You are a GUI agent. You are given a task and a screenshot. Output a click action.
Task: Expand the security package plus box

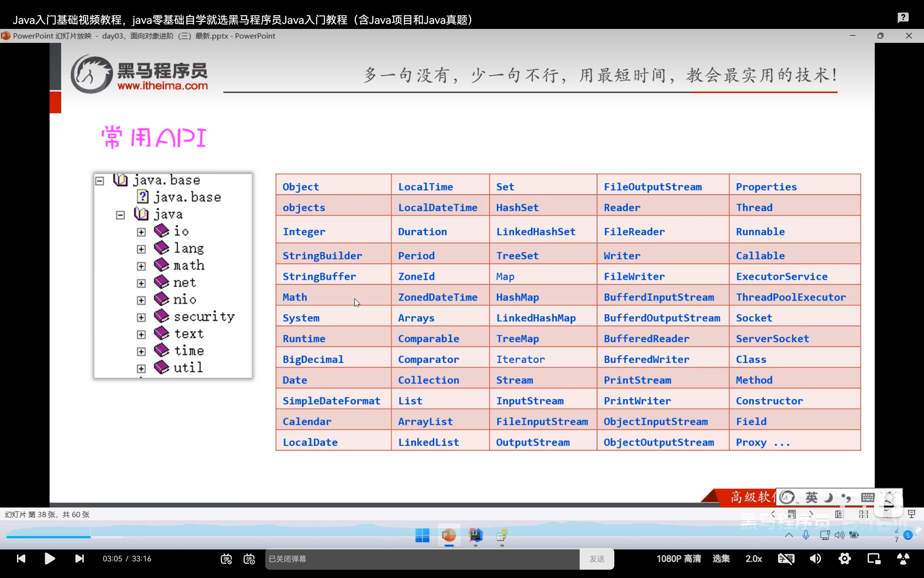tap(141, 317)
